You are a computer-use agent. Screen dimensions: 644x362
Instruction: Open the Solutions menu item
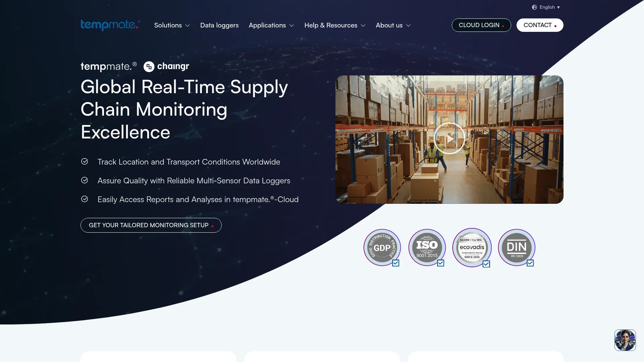pyautogui.click(x=168, y=25)
